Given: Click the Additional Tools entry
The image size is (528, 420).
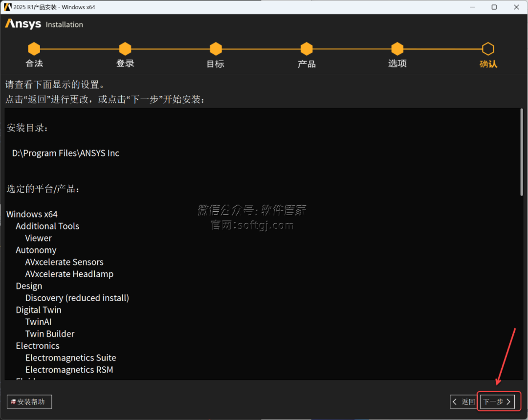Looking at the screenshot, I should (x=47, y=226).
